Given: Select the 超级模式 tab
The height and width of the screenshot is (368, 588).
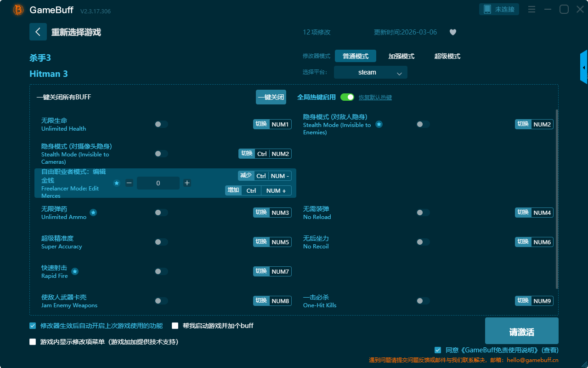Looking at the screenshot, I should 447,56.
